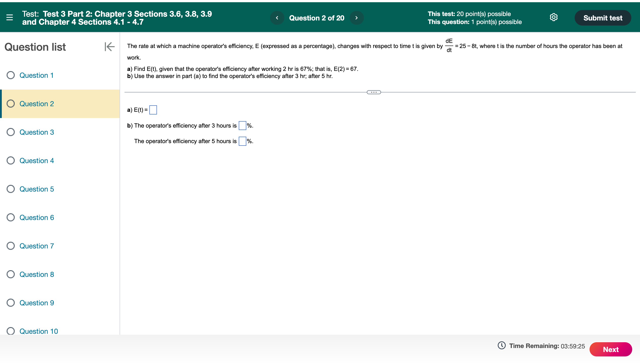Open the test settings gear
The image size is (640, 364).
pos(554,17)
